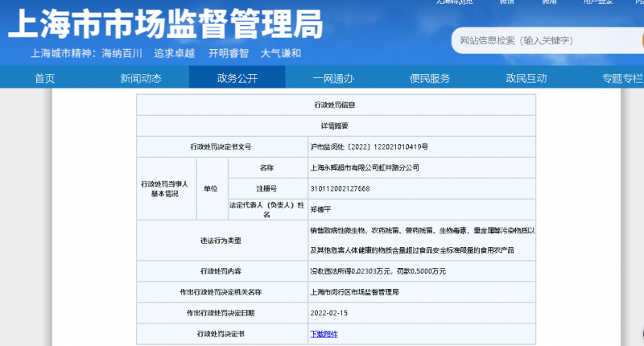Click the company name 上海永辉超市有限公司虹井路分公司

click(x=364, y=168)
